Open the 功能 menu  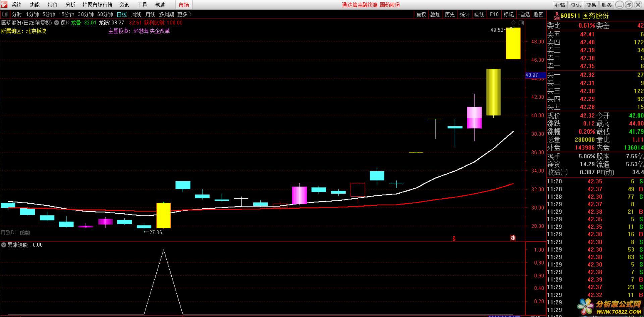35,5
